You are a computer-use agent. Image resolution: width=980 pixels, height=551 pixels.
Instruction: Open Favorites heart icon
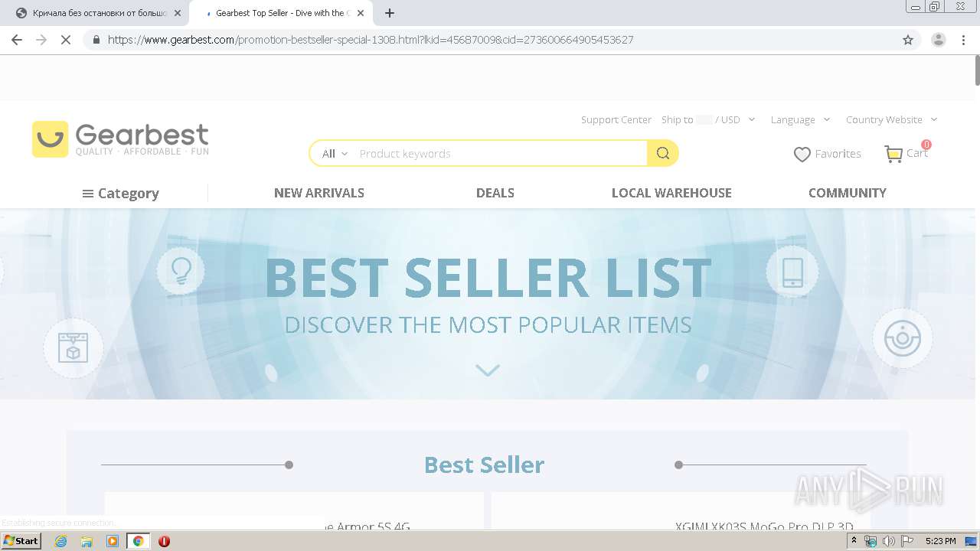point(802,155)
